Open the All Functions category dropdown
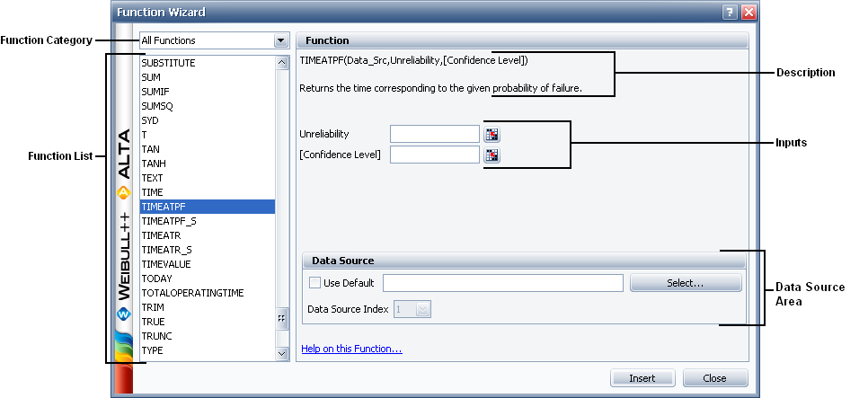868x398 pixels. click(x=280, y=40)
